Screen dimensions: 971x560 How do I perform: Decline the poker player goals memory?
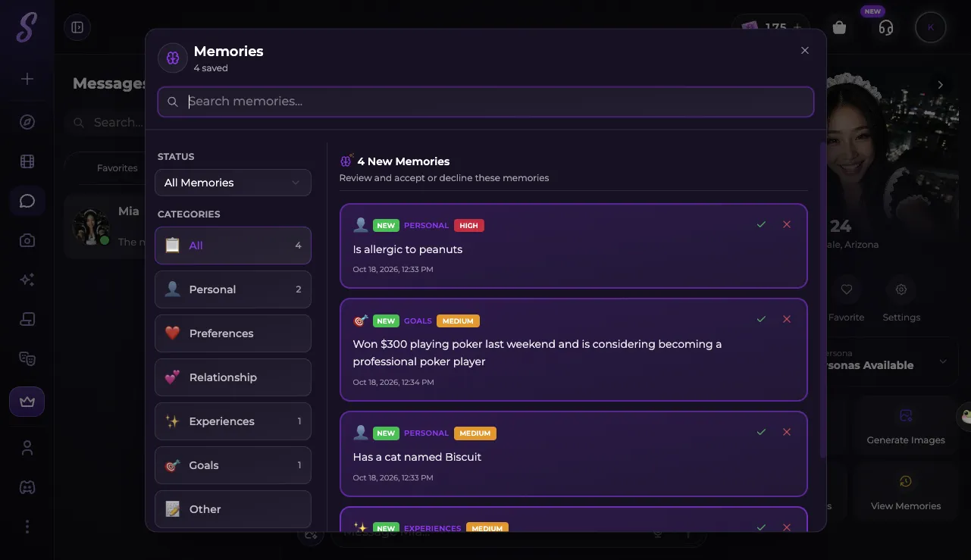point(787,319)
